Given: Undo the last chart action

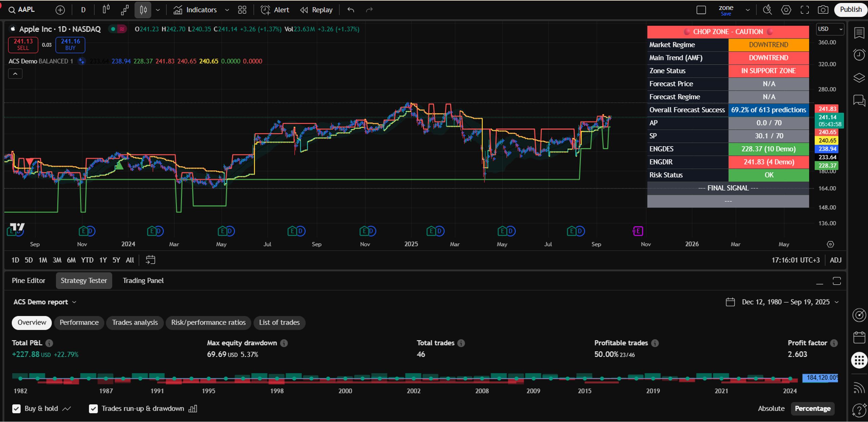Looking at the screenshot, I should (351, 10).
